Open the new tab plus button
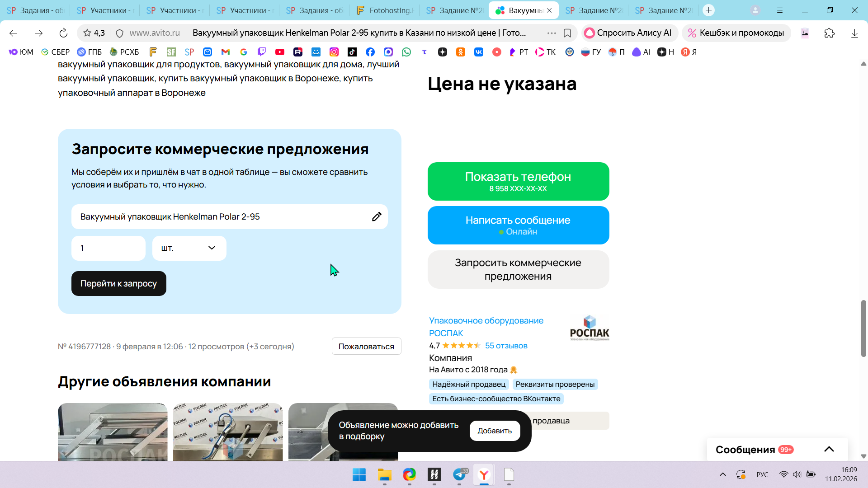868x488 pixels. click(708, 10)
